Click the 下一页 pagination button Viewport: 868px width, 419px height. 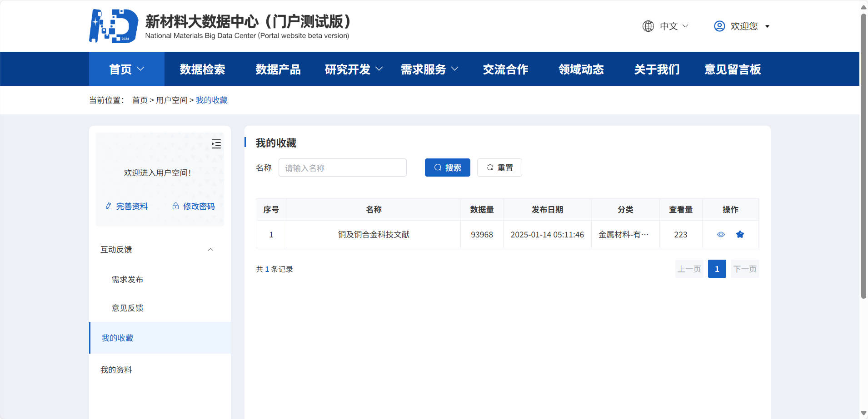pos(745,268)
